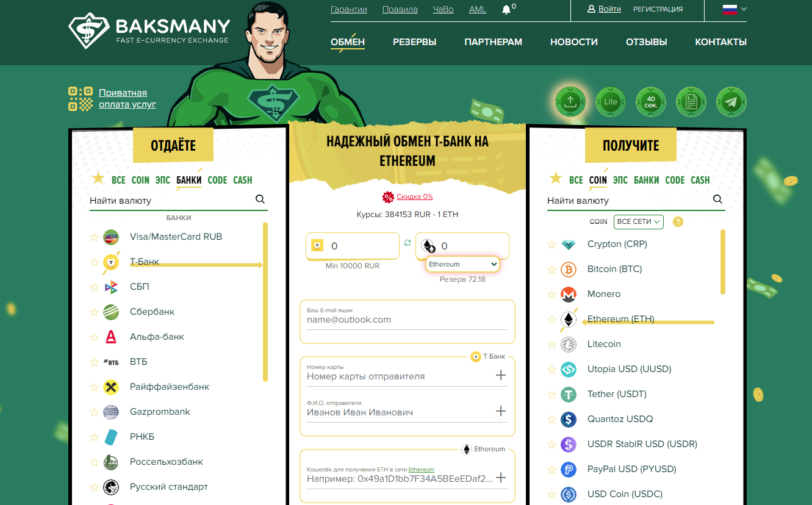Toggle favorite star for СБП
Image resolution: width=812 pixels, height=505 pixels.
pyautogui.click(x=94, y=287)
